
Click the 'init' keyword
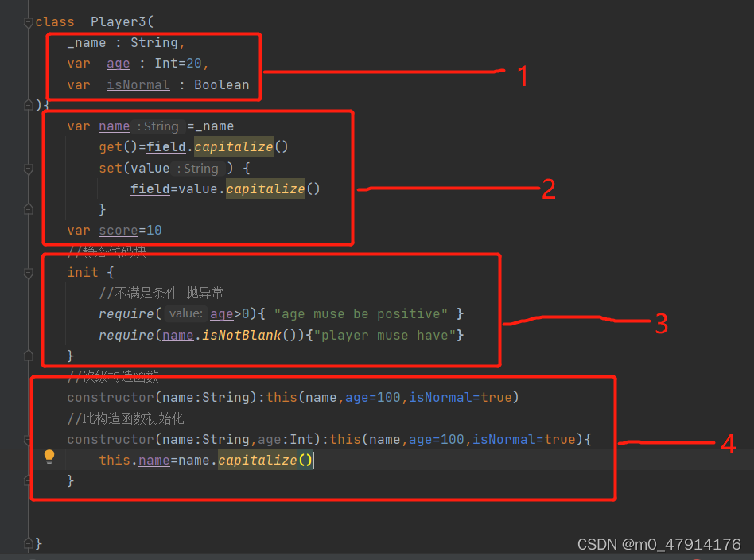click(x=83, y=273)
